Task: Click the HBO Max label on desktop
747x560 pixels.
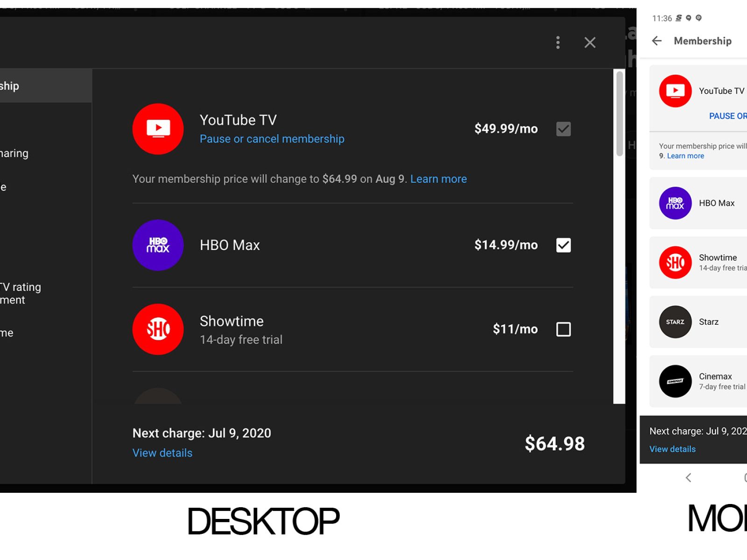Action: coord(230,245)
